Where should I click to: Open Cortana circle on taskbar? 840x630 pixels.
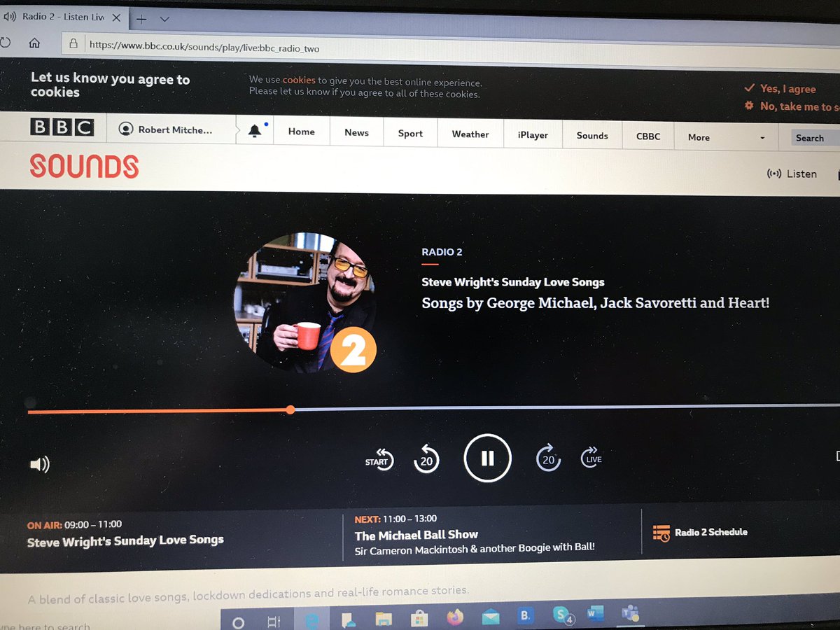pyautogui.click(x=238, y=622)
